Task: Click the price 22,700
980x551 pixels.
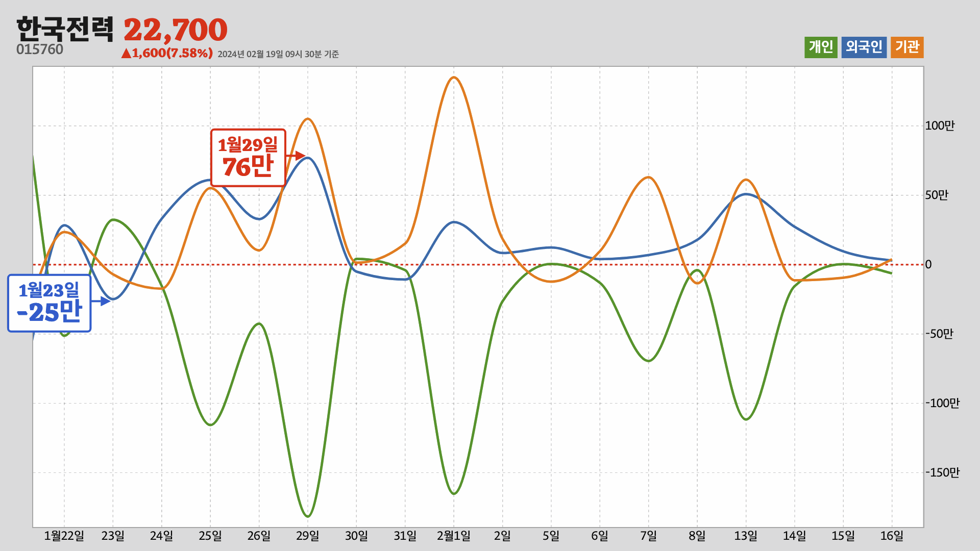Action: pyautogui.click(x=176, y=30)
